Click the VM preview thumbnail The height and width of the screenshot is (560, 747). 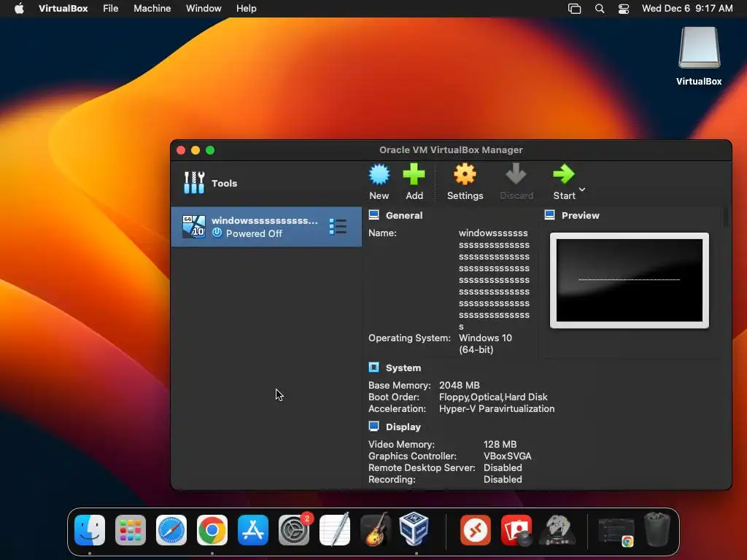[x=630, y=281]
